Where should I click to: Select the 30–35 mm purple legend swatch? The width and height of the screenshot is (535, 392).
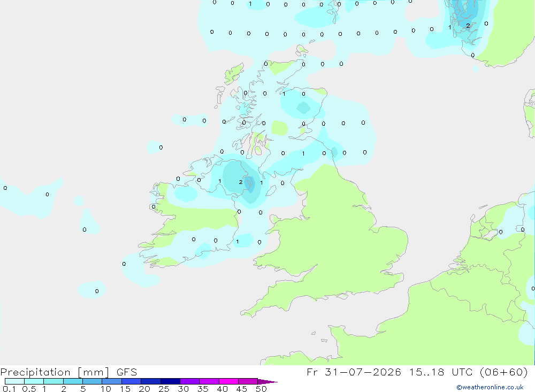(x=190, y=381)
